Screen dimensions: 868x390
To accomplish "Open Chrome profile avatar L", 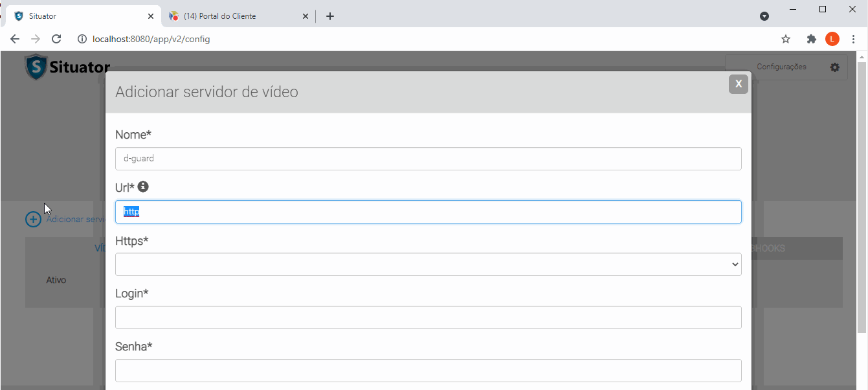I will click(x=832, y=39).
